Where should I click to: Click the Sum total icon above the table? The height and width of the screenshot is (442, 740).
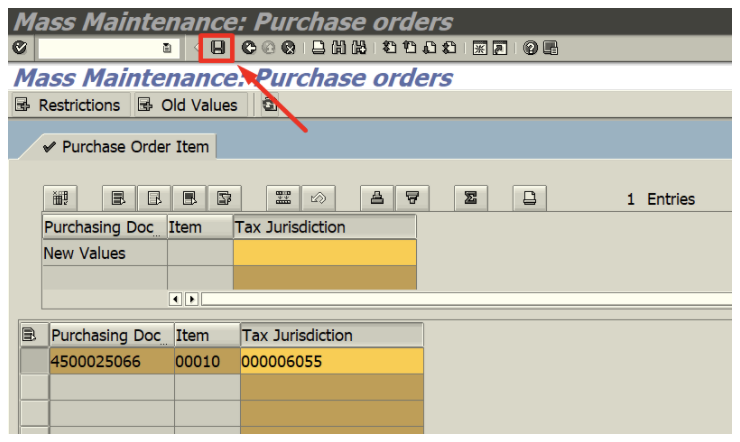pos(469,198)
